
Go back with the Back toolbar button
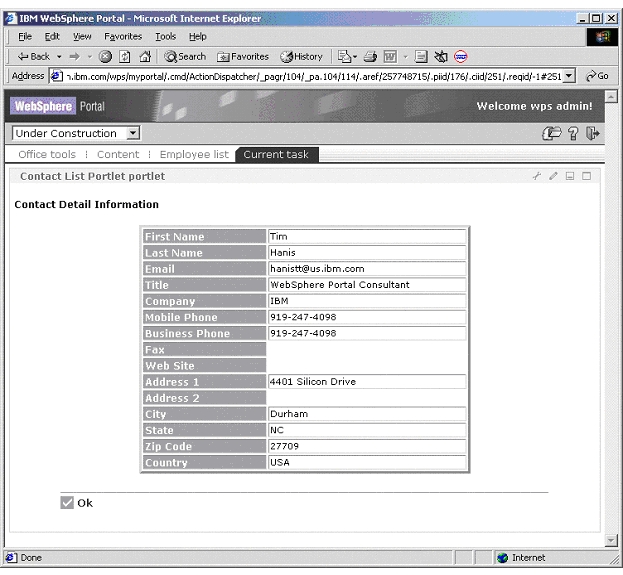[33, 57]
